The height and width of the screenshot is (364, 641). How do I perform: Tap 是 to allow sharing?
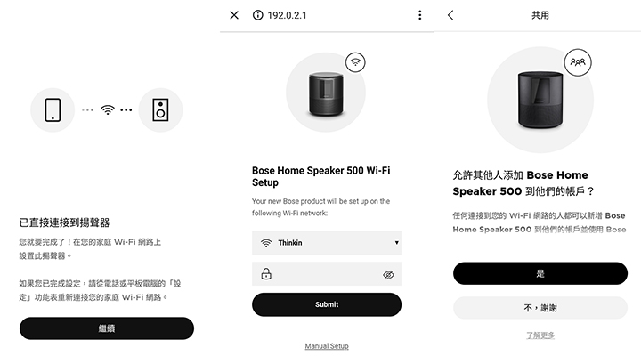click(x=540, y=274)
